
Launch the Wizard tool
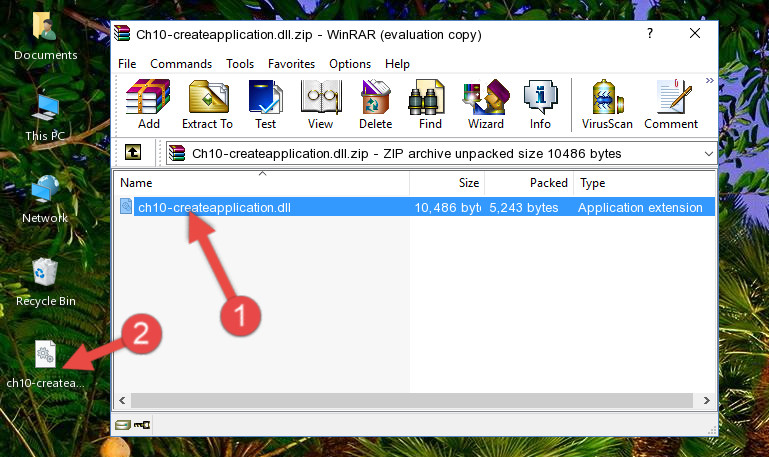coord(486,104)
